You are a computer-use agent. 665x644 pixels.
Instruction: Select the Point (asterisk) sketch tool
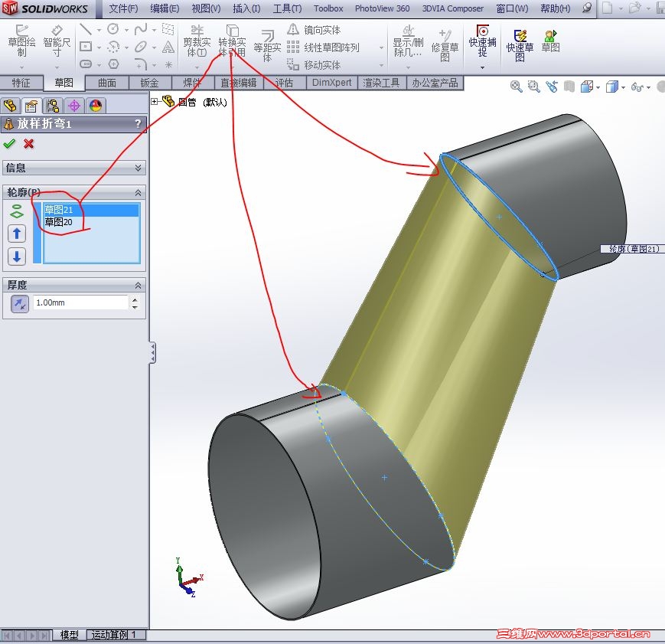[x=168, y=64]
